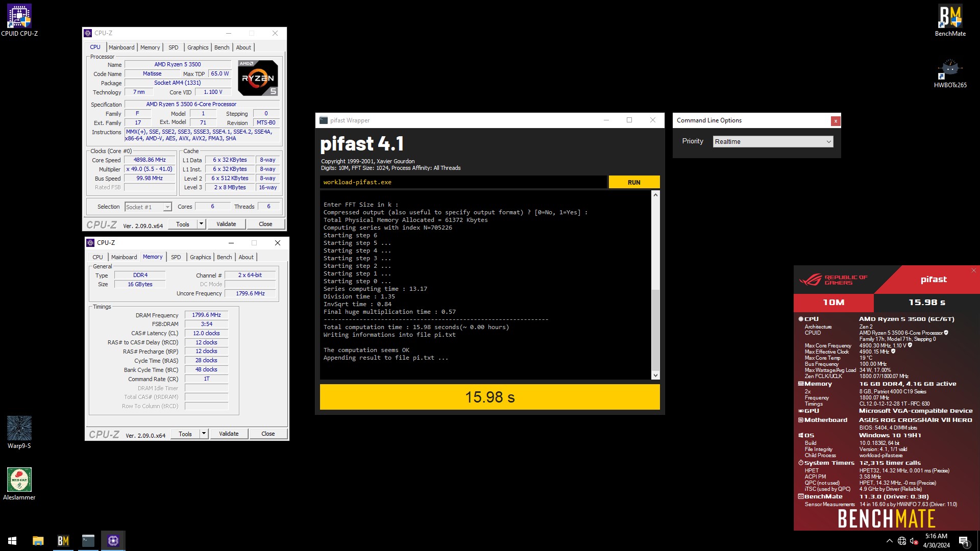Screen dimensions: 980x551
Task: Open the Aleslammer desktop icon
Action: pyautogui.click(x=19, y=484)
